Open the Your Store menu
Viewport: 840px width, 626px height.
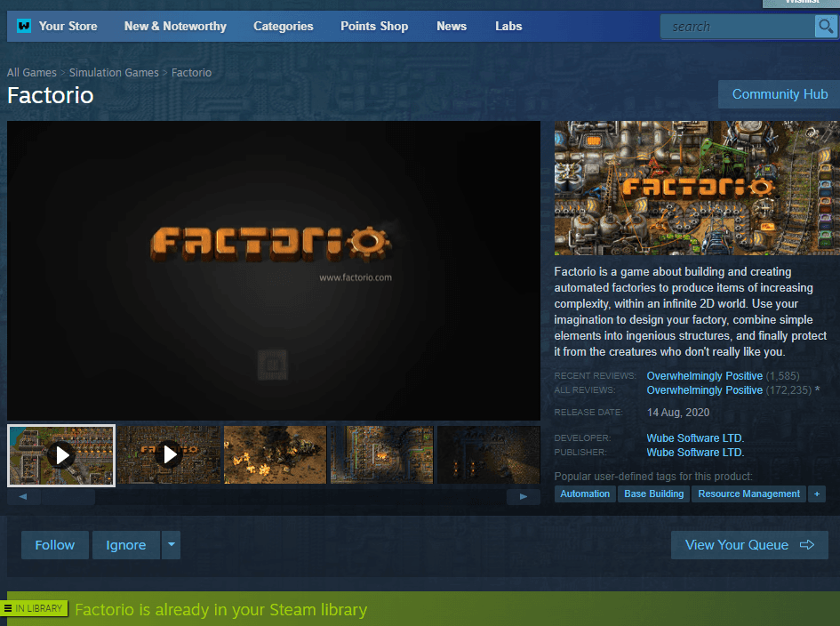point(68,27)
